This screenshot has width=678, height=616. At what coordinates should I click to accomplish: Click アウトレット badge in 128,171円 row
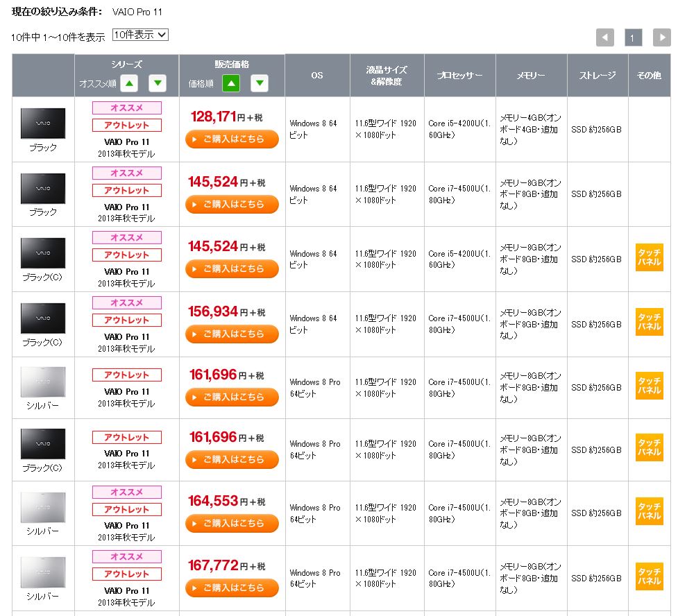pos(127,126)
